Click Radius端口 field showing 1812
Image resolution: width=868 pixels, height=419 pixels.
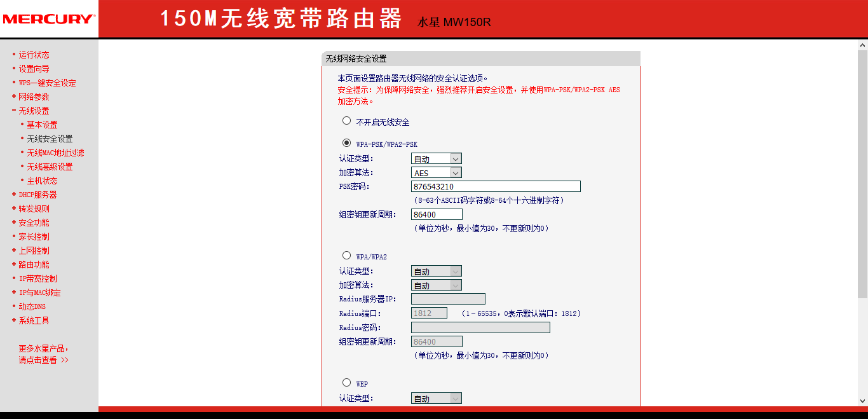pyautogui.click(x=429, y=313)
